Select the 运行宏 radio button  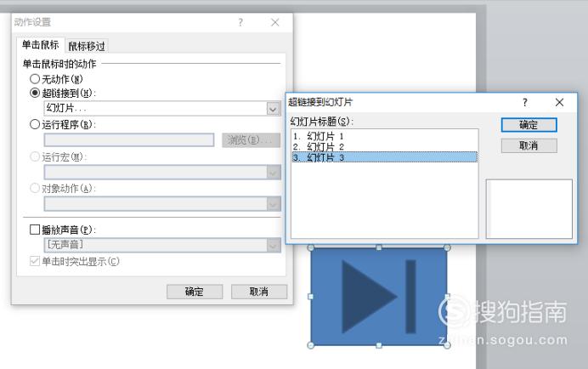tap(35, 156)
